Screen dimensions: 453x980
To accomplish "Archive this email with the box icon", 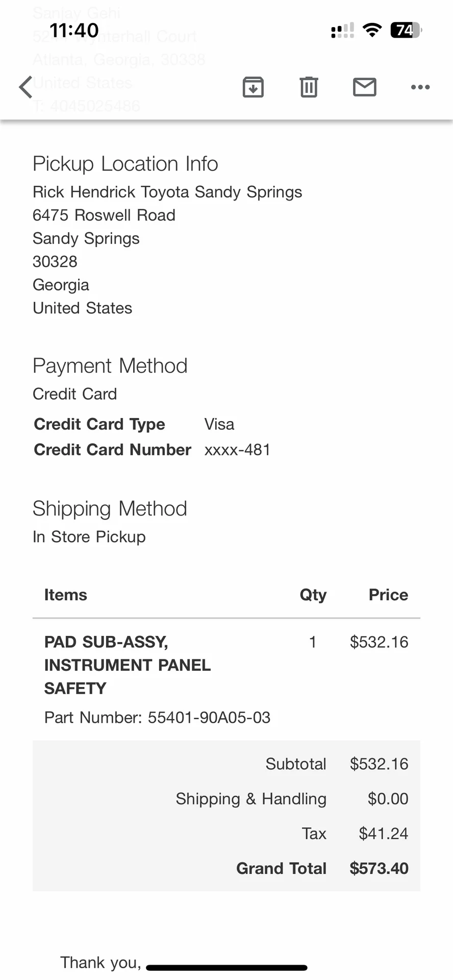I will pyautogui.click(x=253, y=87).
